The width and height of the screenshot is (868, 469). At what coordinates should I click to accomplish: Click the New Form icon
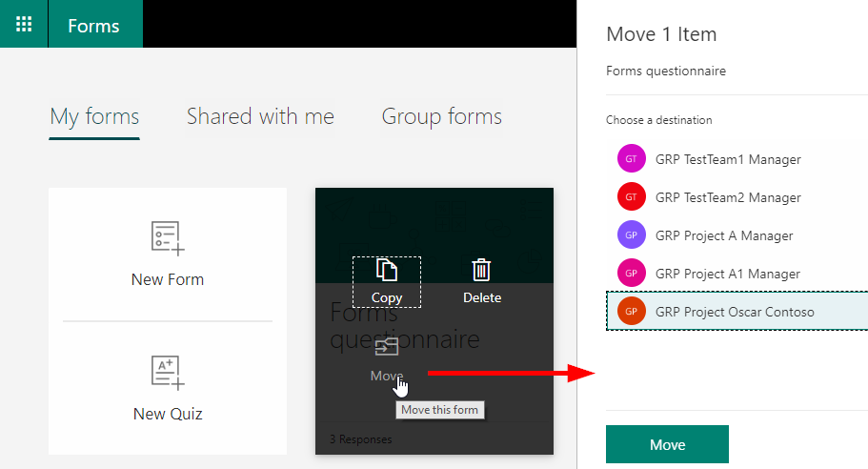point(168,238)
